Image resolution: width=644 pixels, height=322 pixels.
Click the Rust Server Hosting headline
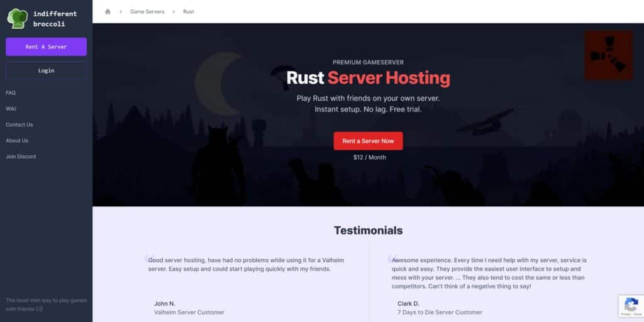(x=368, y=78)
